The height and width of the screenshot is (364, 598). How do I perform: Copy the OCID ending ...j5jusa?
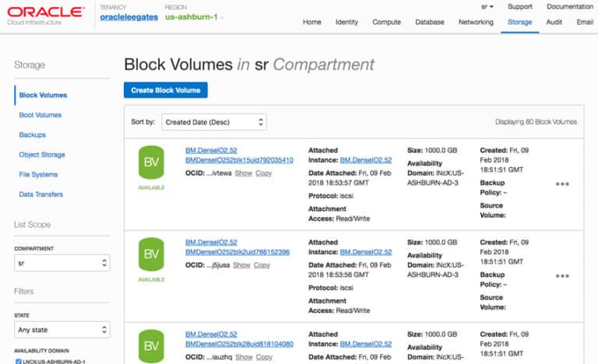click(x=262, y=265)
